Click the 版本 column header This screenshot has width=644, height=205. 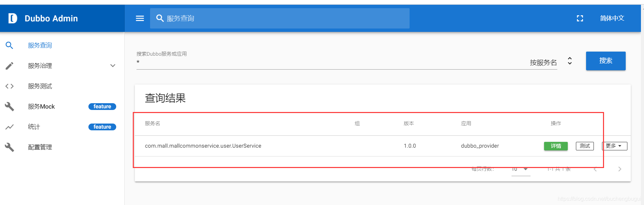(x=409, y=124)
